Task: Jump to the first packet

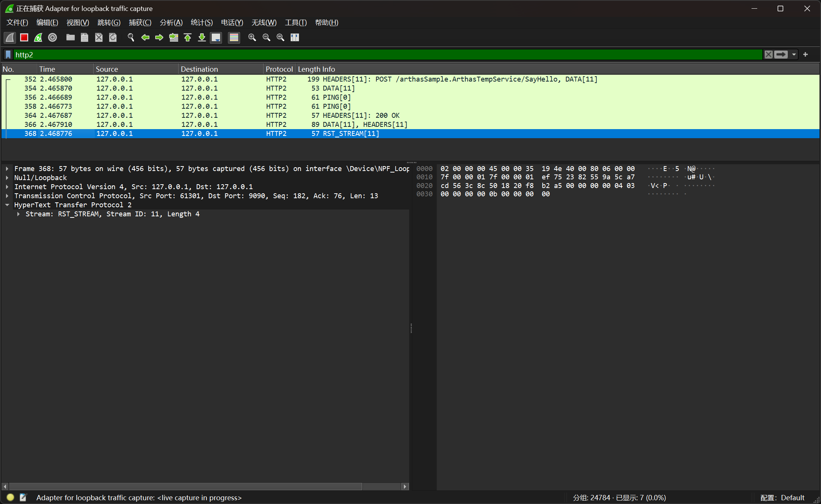Action: tap(188, 37)
